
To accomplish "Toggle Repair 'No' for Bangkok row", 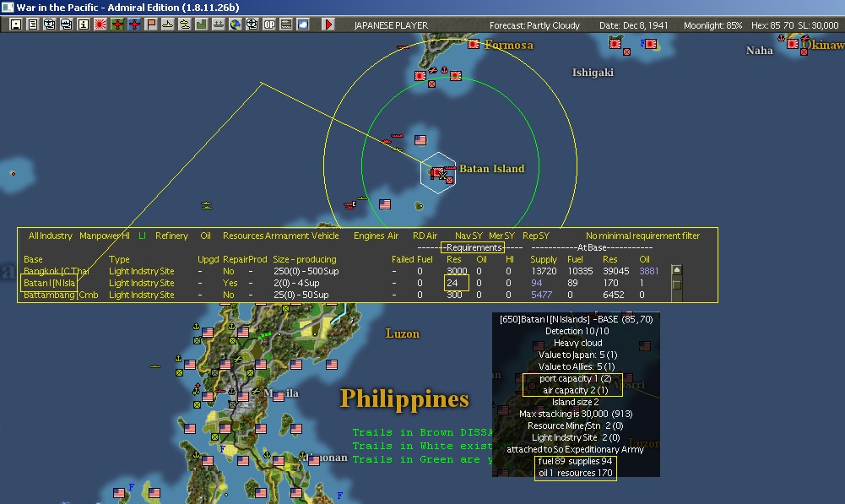I will click(229, 271).
